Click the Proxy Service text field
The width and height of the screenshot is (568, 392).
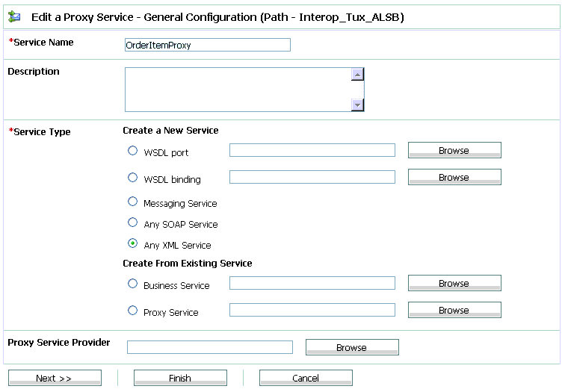coord(312,310)
